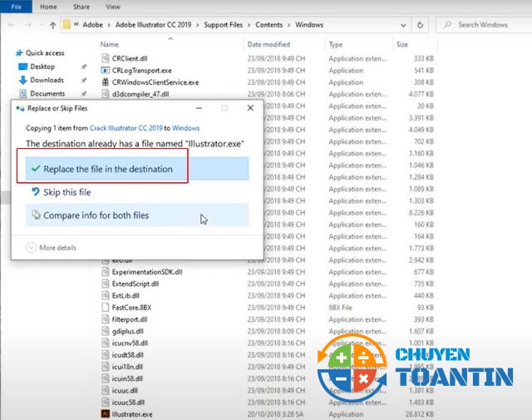Viewport: 532px width, 420px height.
Task: Sort files by the Size column
Action: pos(402,44)
